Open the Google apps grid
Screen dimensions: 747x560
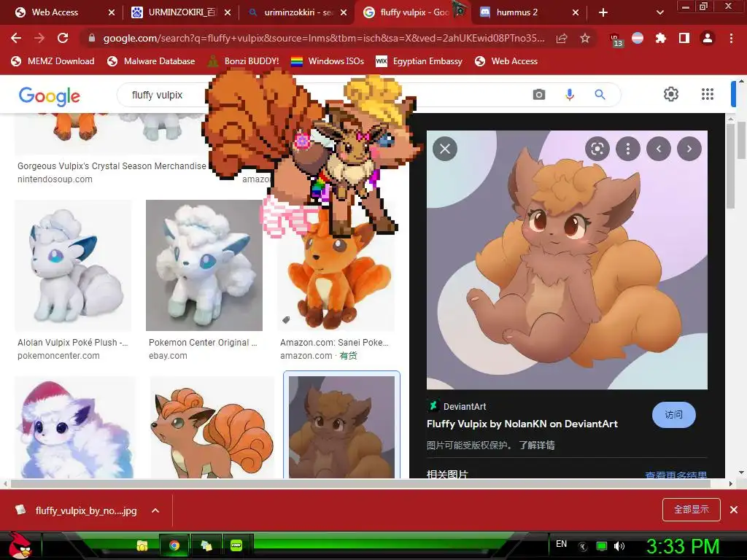pyautogui.click(x=708, y=94)
